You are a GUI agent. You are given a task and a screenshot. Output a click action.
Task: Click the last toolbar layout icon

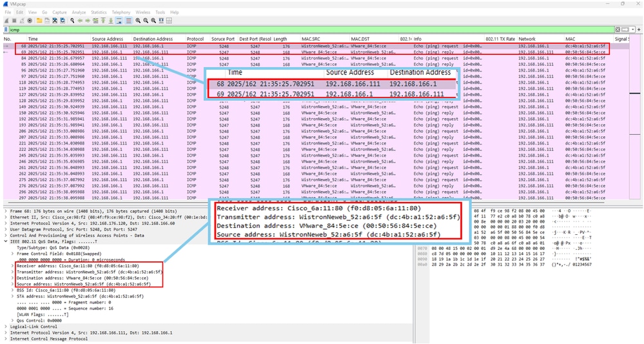pos(169,21)
